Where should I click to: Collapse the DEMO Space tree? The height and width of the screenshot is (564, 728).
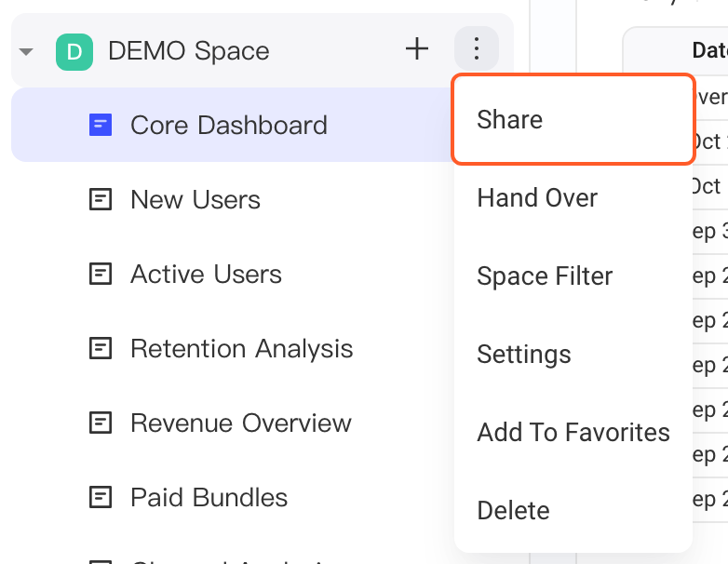26,51
